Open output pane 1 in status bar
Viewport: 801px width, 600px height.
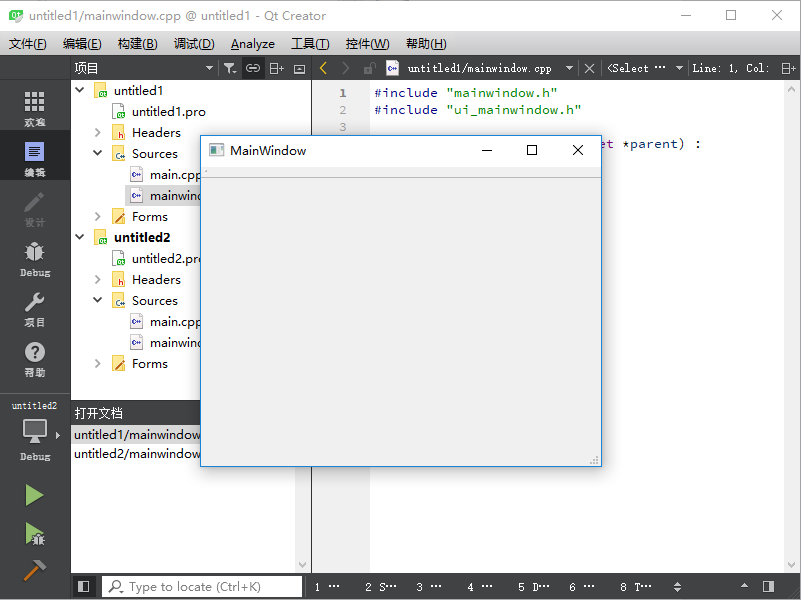tap(327, 587)
